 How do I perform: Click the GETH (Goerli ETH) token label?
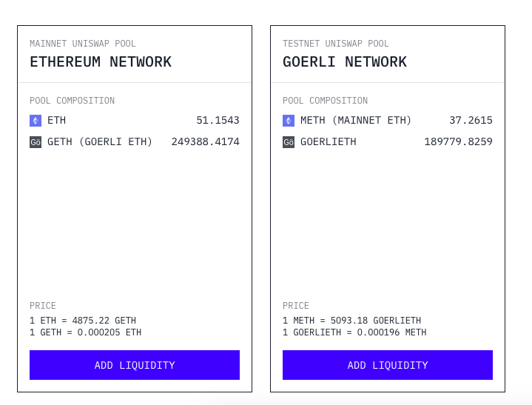click(x=100, y=142)
